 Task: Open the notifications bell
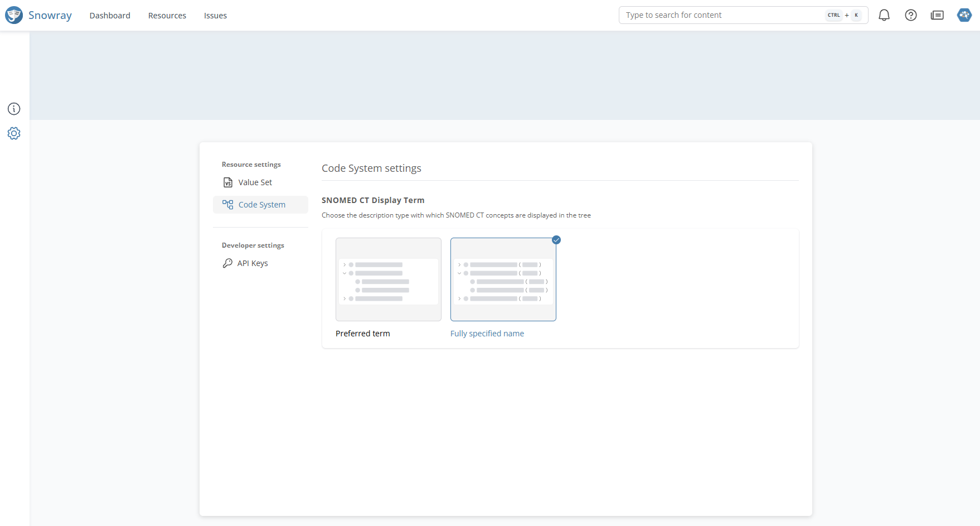(884, 15)
